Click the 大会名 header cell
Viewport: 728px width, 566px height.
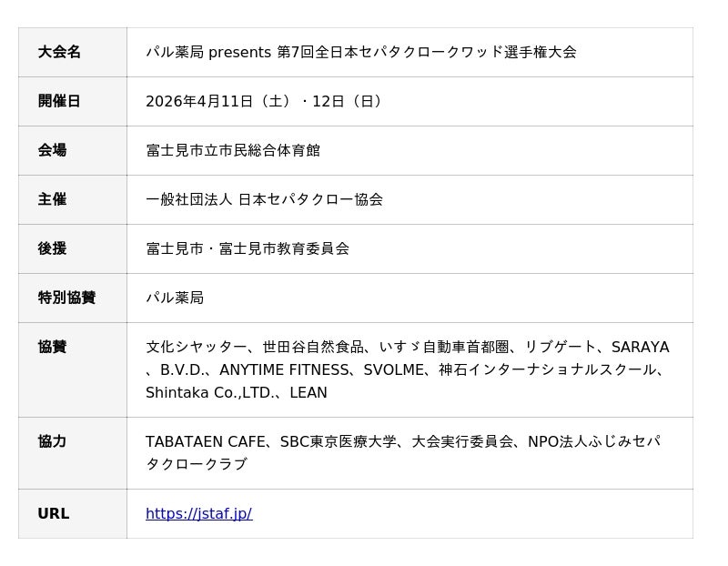[59, 52]
